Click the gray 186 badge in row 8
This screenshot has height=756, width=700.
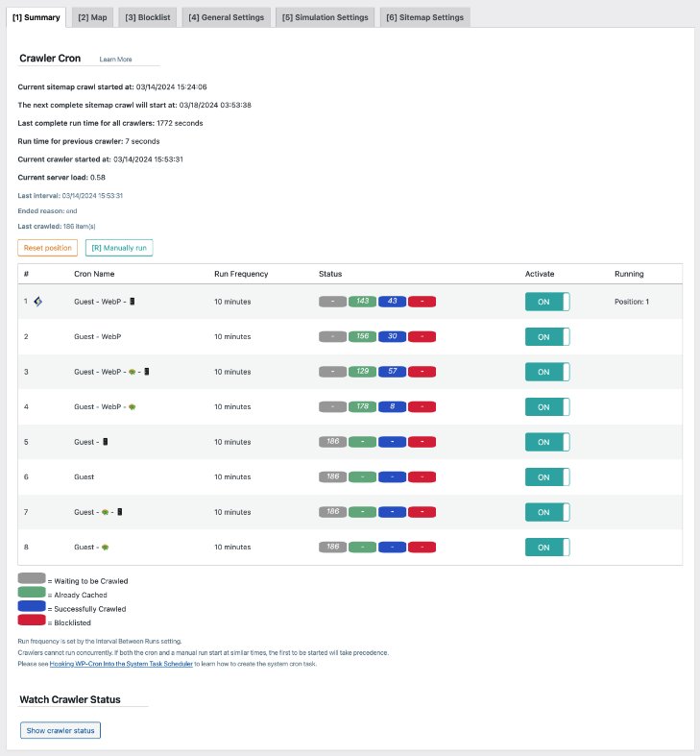332,548
